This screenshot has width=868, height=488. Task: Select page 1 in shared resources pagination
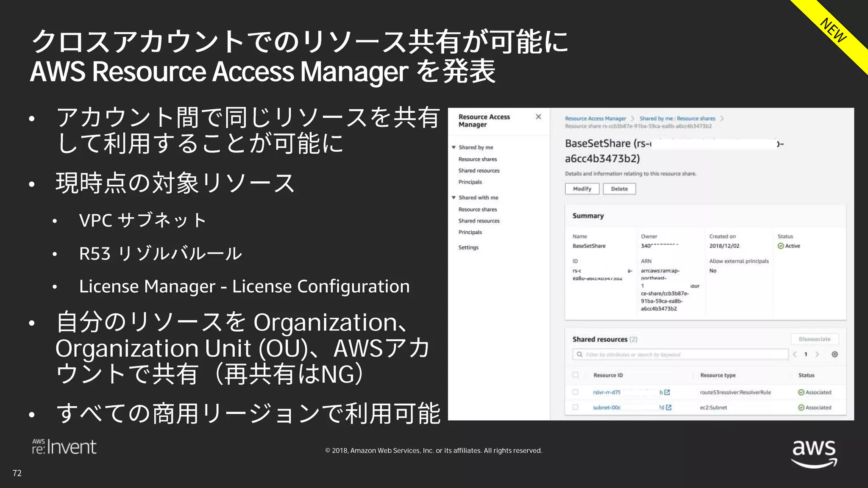click(x=806, y=355)
